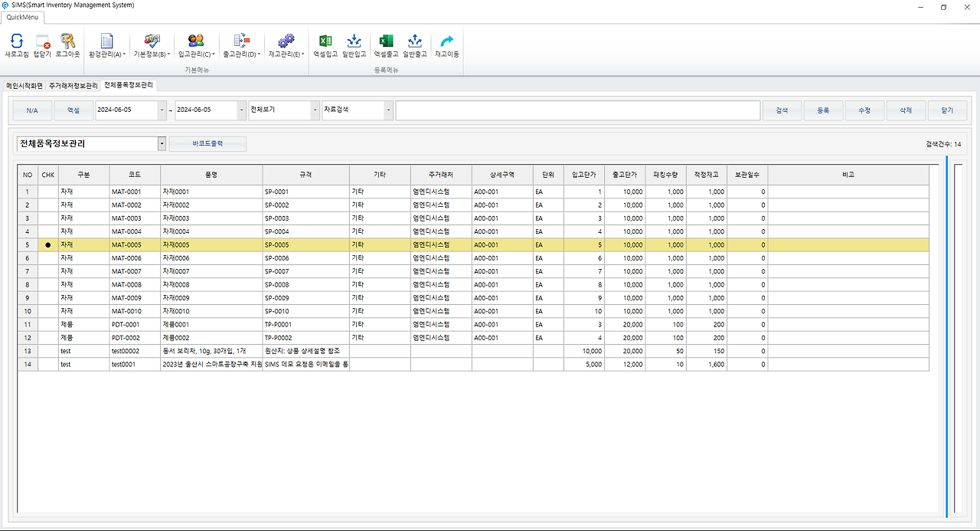Click the 수정 edit button
980x531 pixels.
[864, 110]
